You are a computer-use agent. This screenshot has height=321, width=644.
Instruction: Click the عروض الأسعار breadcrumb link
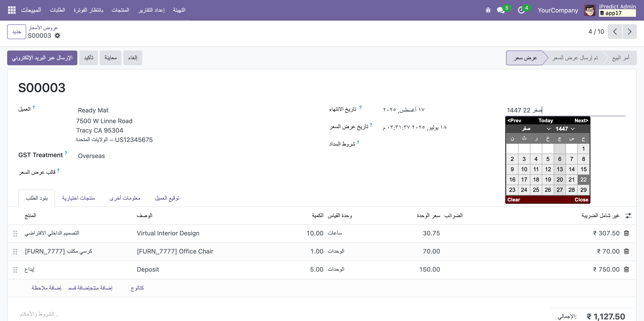tap(43, 27)
